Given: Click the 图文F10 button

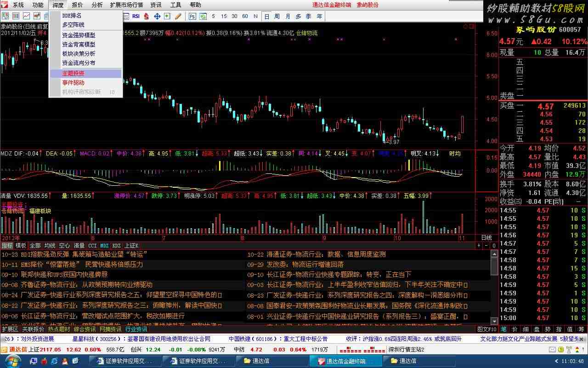Looking at the screenshot, I should tap(487, 329).
